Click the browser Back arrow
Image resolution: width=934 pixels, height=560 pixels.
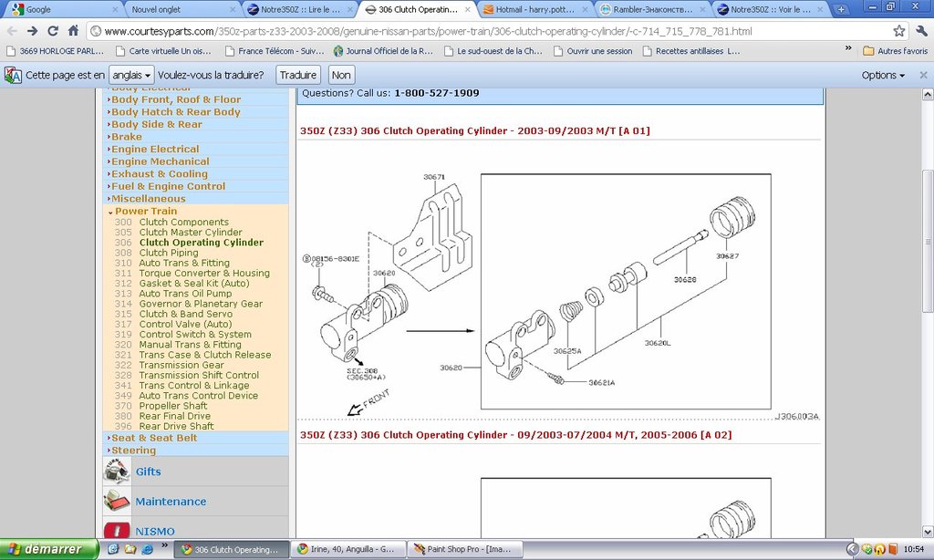click(x=13, y=31)
